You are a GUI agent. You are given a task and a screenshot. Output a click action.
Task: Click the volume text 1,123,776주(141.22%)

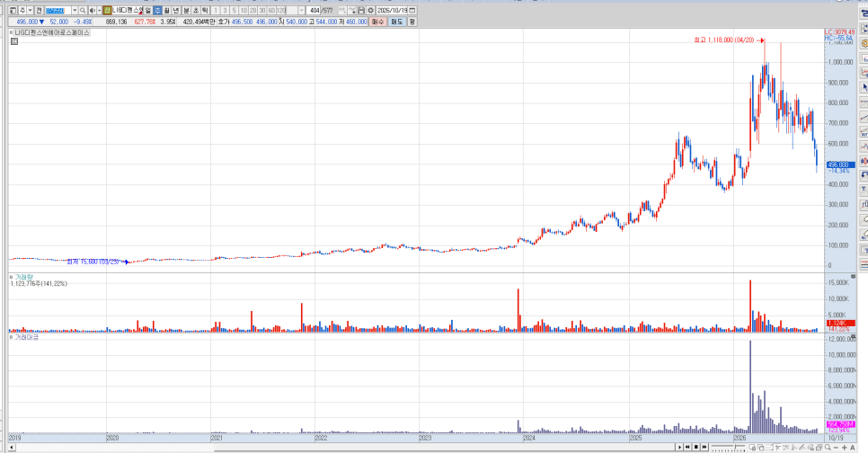[39, 283]
